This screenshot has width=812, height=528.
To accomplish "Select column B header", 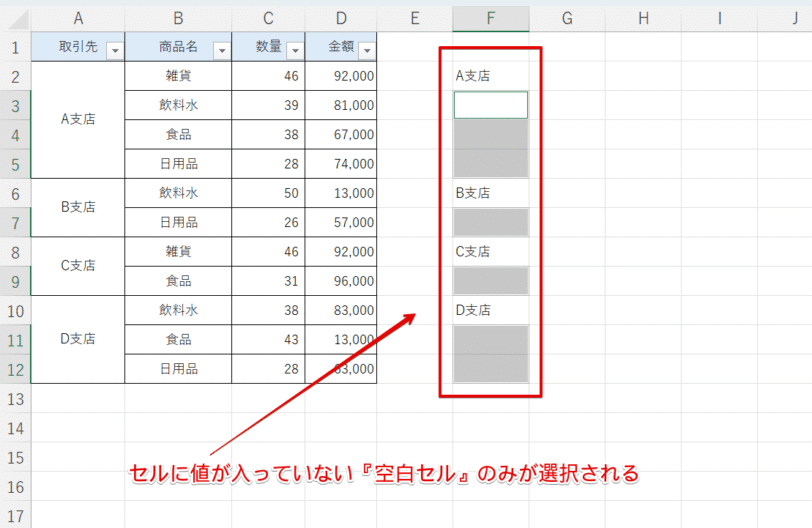I will click(x=178, y=19).
